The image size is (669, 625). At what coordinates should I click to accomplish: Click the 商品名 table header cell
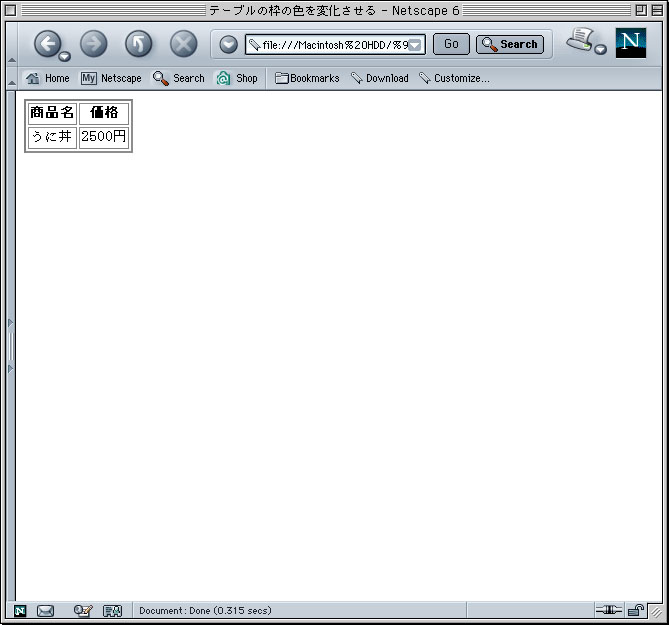52,113
